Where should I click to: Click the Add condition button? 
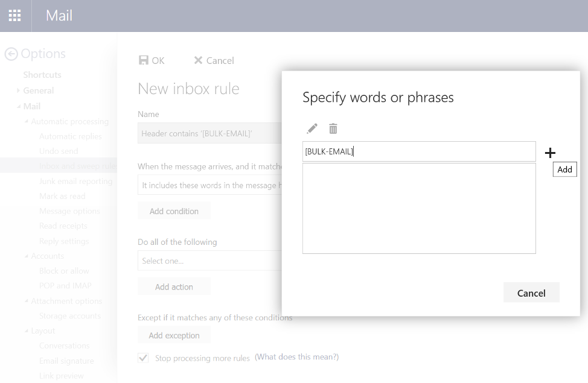click(174, 211)
